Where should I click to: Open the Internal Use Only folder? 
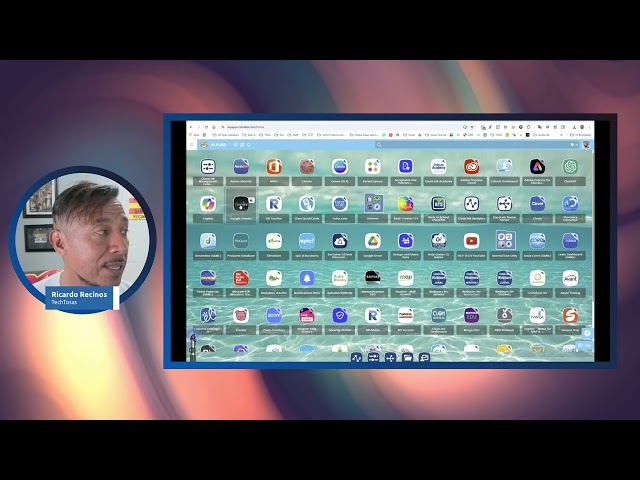[505, 240]
